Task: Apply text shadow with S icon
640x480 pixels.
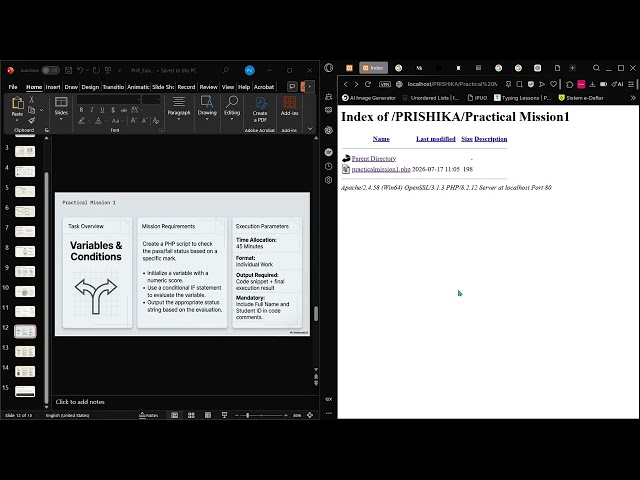Action: [113, 110]
